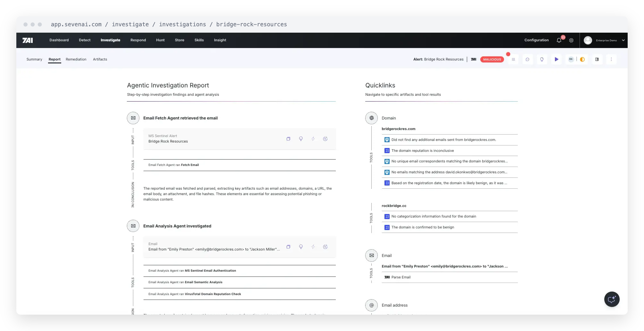Click the hamburger list icon beside MALICIOUS

click(x=513, y=59)
